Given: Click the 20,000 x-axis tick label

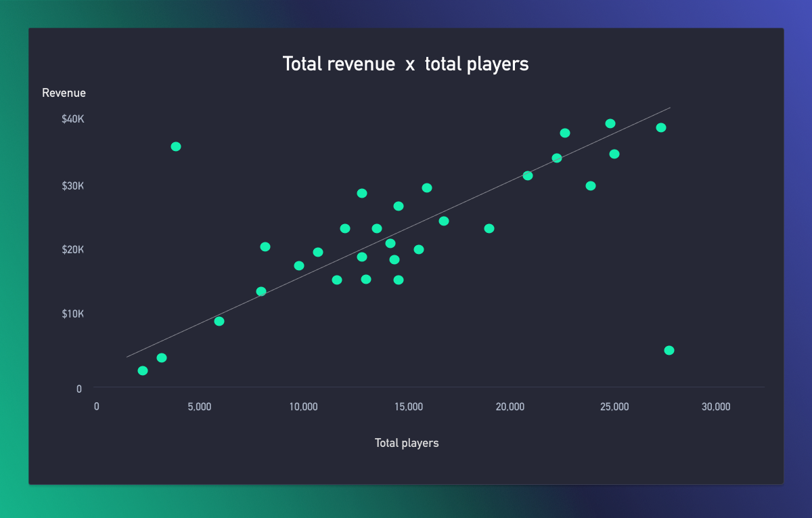Looking at the screenshot, I should [510, 407].
